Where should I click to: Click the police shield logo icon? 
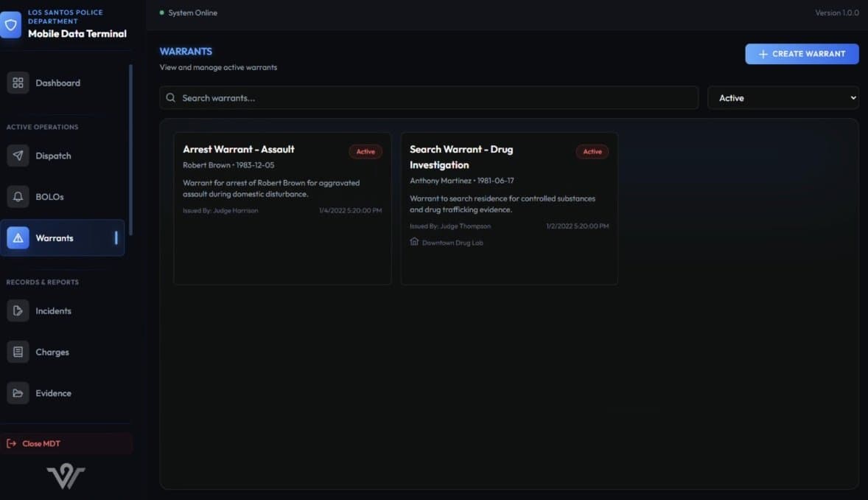tap(10, 25)
